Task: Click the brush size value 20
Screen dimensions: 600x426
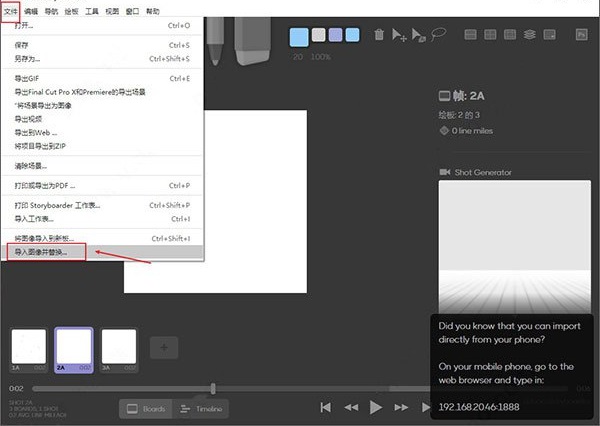Action: [x=298, y=57]
